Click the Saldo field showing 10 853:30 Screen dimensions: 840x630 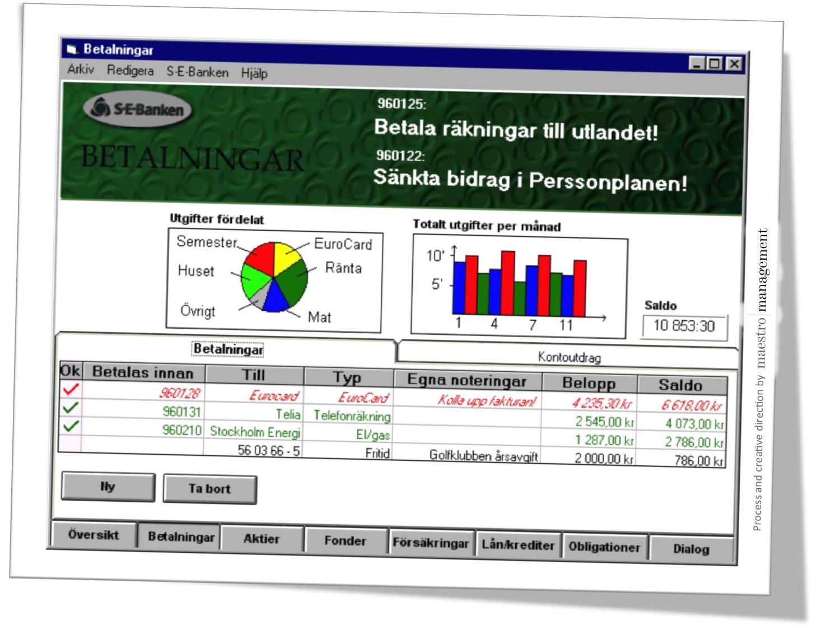684,326
